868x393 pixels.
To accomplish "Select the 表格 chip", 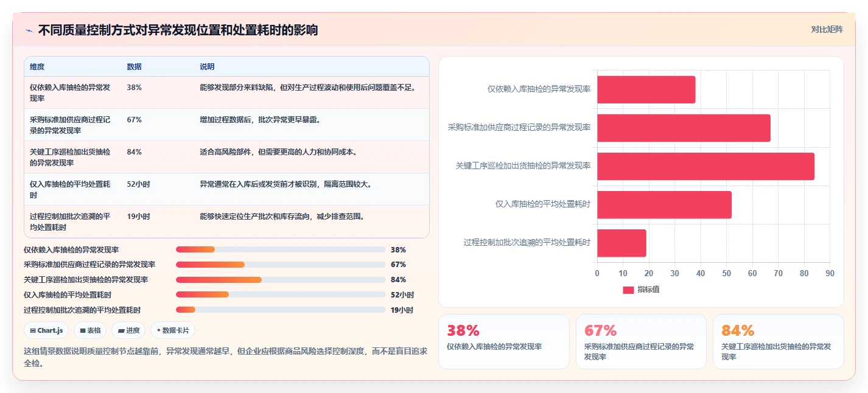I will click(90, 330).
